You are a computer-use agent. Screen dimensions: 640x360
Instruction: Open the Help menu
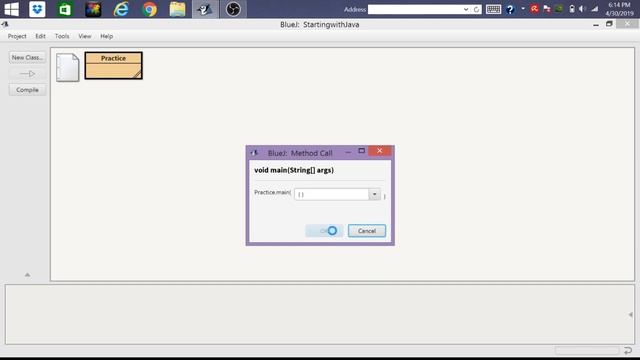[x=107, y=36]
